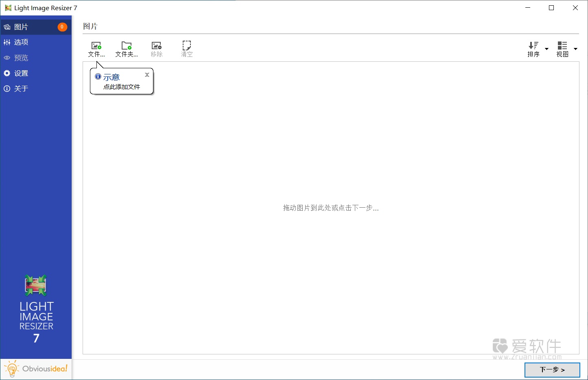Viewport: 588px width, 380px height.
Task: Open the 图片 tab in the sidebar
Action: [x=36, y=27]
